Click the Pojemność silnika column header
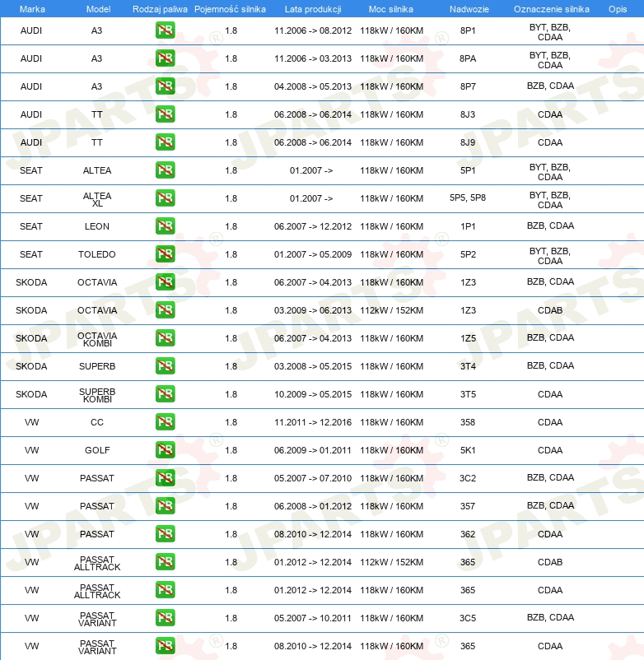The width and height of the screenshot is (644, 660). tap(230, 9)
